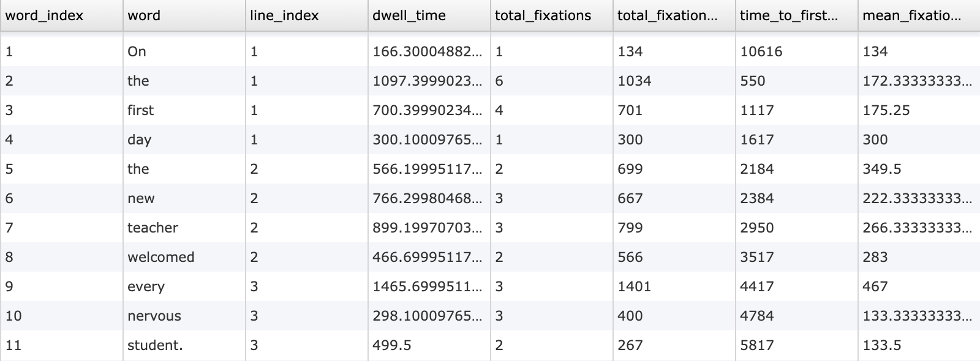Click the time_to_first... column header
Screen dimensions: 980x361
coord(796,15)
